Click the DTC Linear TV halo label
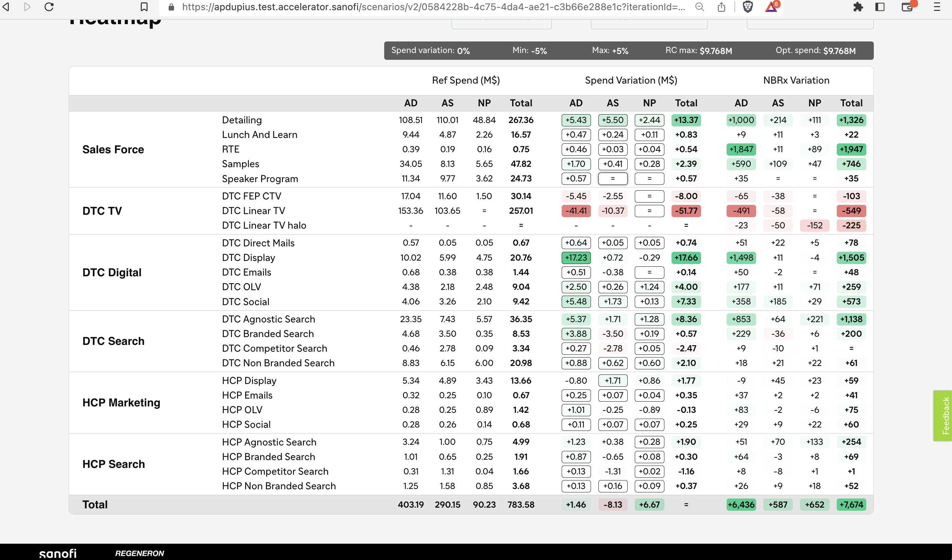The height and width of the screenshot is (560, 952). point(264,225)
